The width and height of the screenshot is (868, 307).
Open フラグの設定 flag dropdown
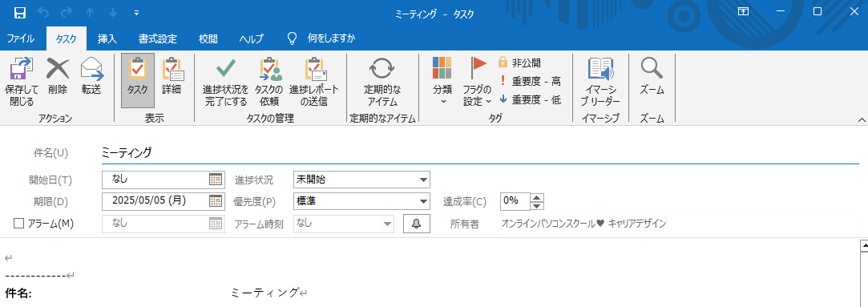477,81
